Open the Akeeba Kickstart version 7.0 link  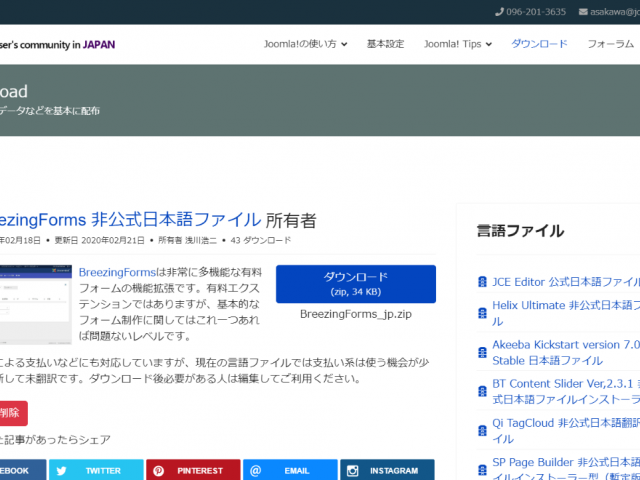coord(566,352)
